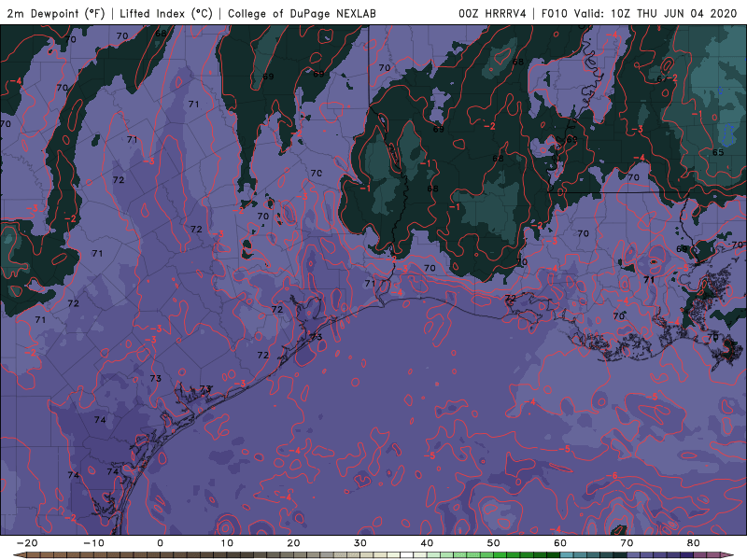This screenshot has width=747, height=560.
Task: Click the colorbar tick label "60"
Action: 560,543
